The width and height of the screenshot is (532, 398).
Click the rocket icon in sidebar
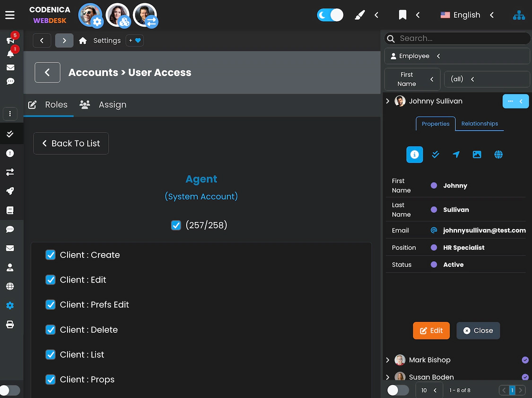[10, 191]
